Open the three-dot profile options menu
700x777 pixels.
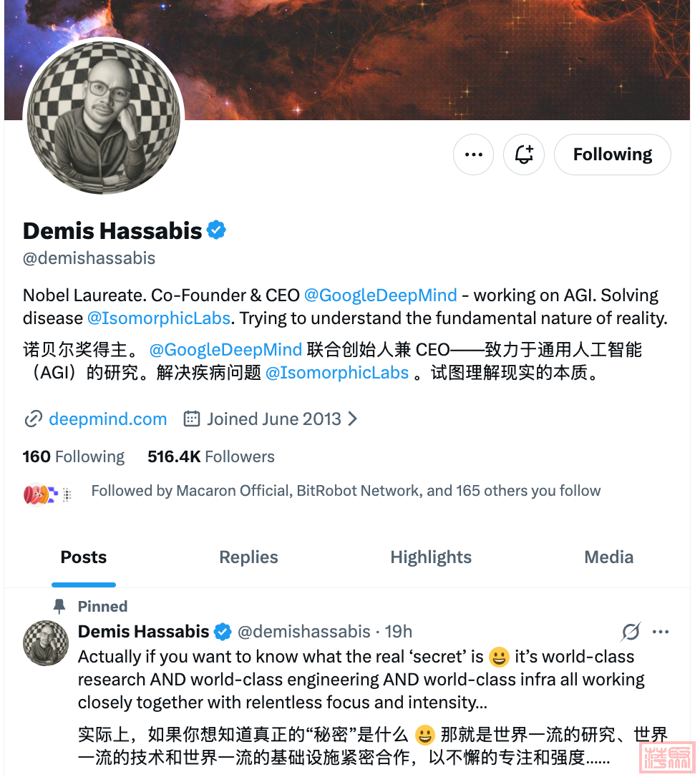pyautogui.click(x=473, y=155)
